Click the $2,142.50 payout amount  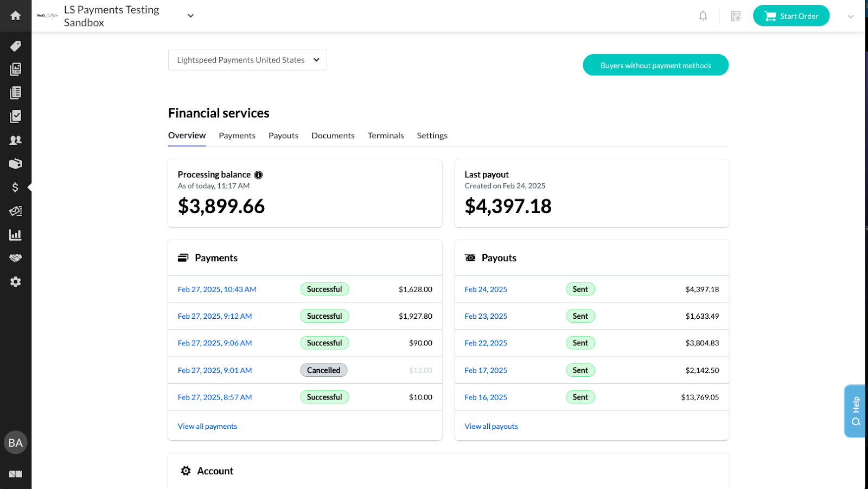click(x=702, y=370)
